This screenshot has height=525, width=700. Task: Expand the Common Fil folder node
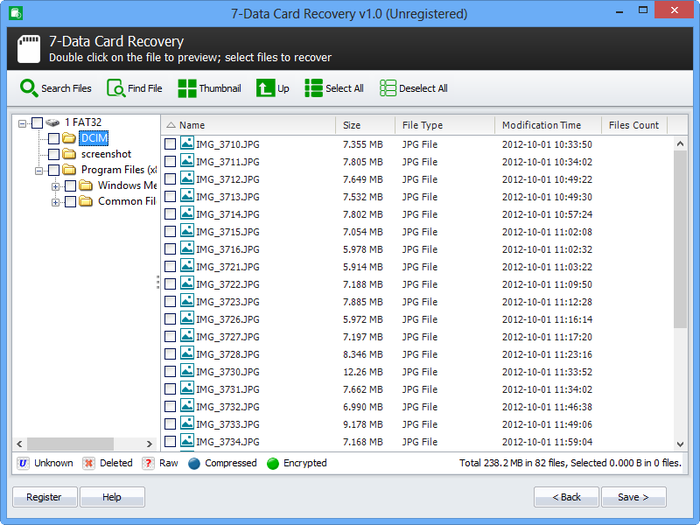tap(56, 202)
